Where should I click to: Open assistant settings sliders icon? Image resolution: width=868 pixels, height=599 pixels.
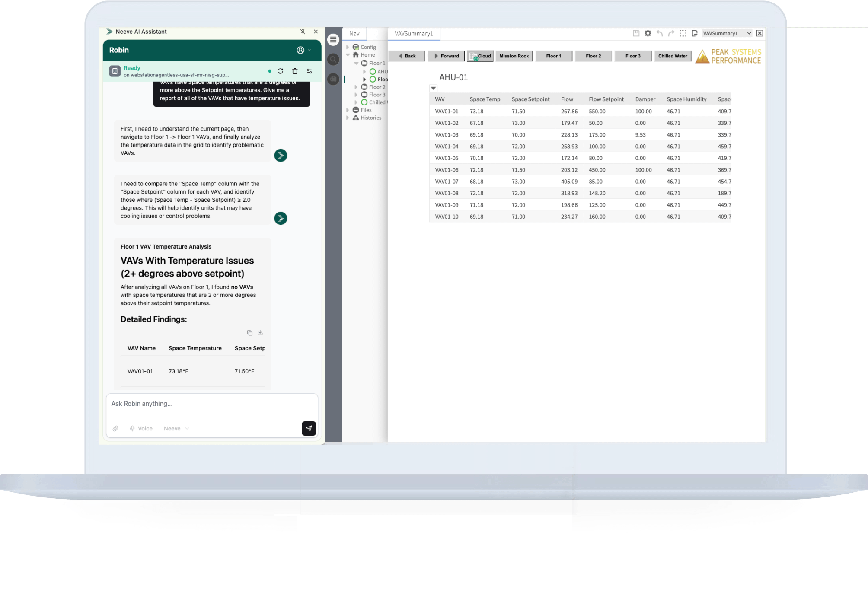310,71
